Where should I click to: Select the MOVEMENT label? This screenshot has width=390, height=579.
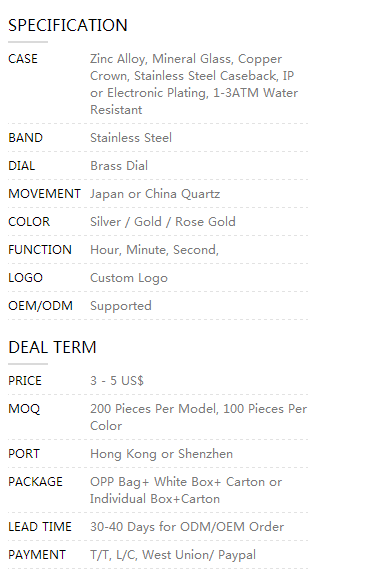click(44, 194)
